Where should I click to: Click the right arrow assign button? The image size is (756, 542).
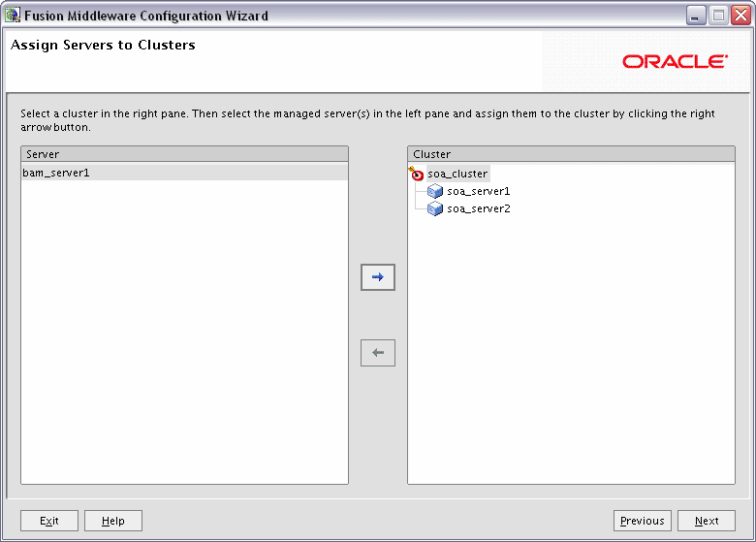tap(378, 277)
